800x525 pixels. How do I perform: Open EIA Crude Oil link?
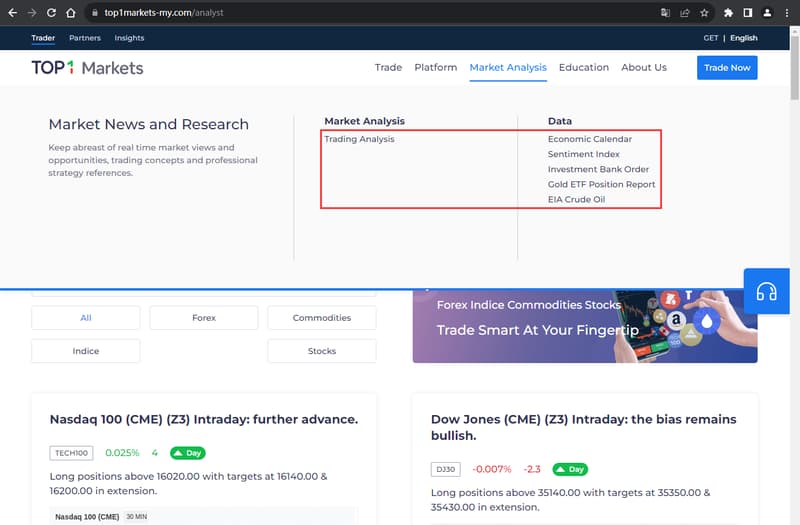[x=577, y=199]
